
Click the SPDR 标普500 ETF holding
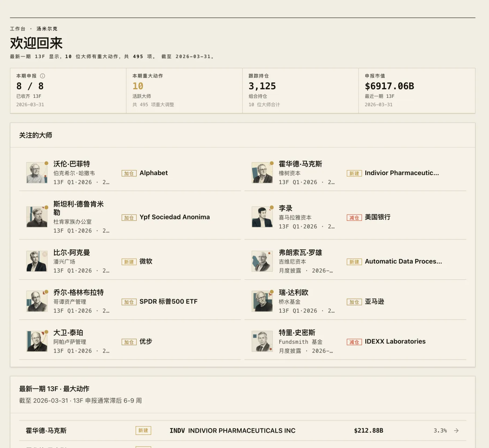tap(168, 301)
